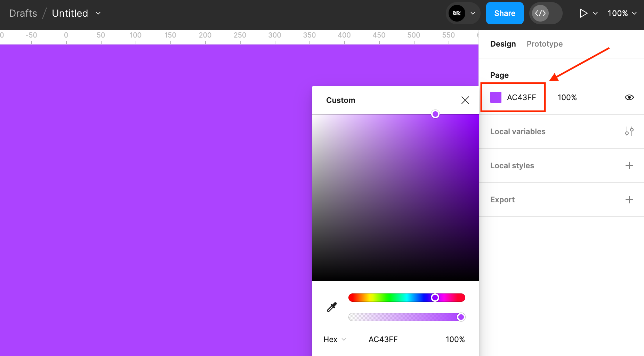Click the saturation picker handle
Image resolution: width=644 pixels, height=356 pixels.
point(435,114)
